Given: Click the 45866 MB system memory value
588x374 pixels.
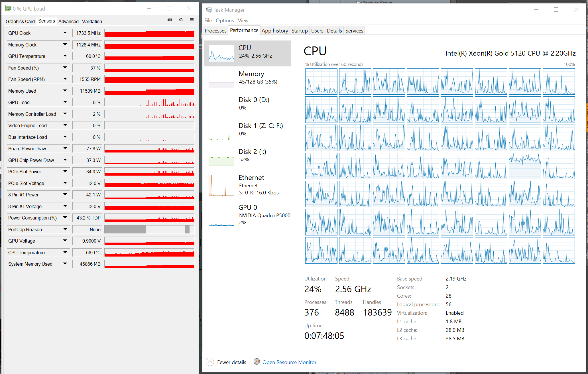Looking at the screenshot, I should tap(87, 264).
